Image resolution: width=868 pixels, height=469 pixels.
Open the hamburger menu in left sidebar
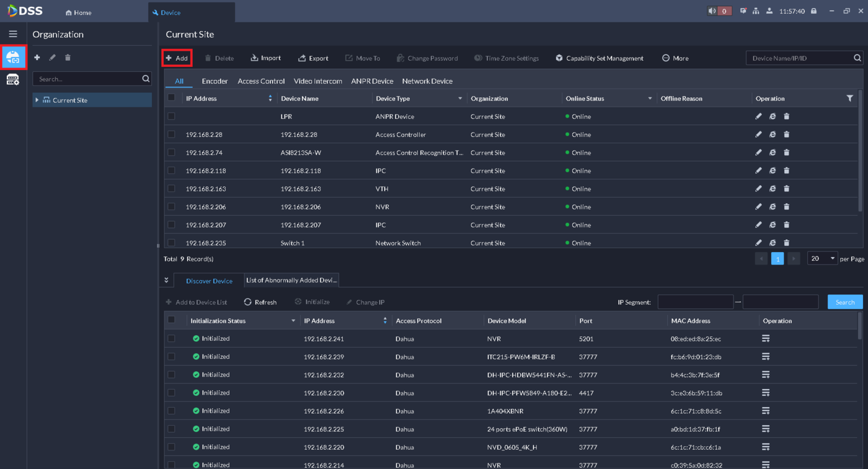(x=13, y=34)
